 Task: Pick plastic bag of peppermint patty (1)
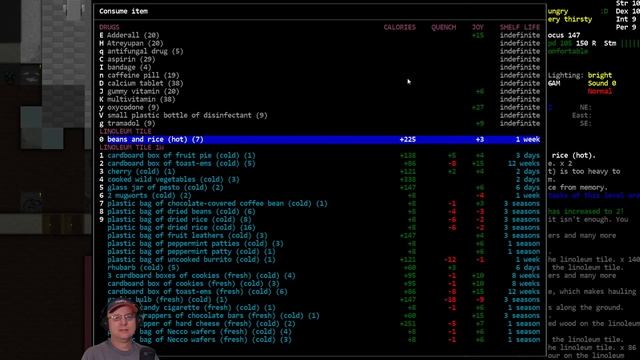tap(191, 251)
